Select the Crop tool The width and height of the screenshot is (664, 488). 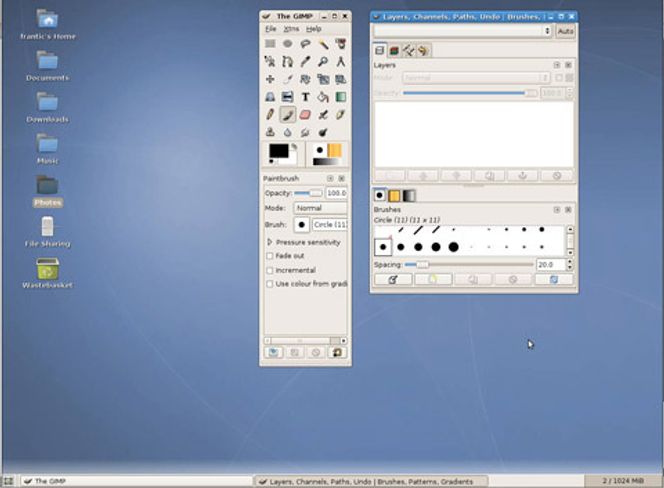(288, 79)
